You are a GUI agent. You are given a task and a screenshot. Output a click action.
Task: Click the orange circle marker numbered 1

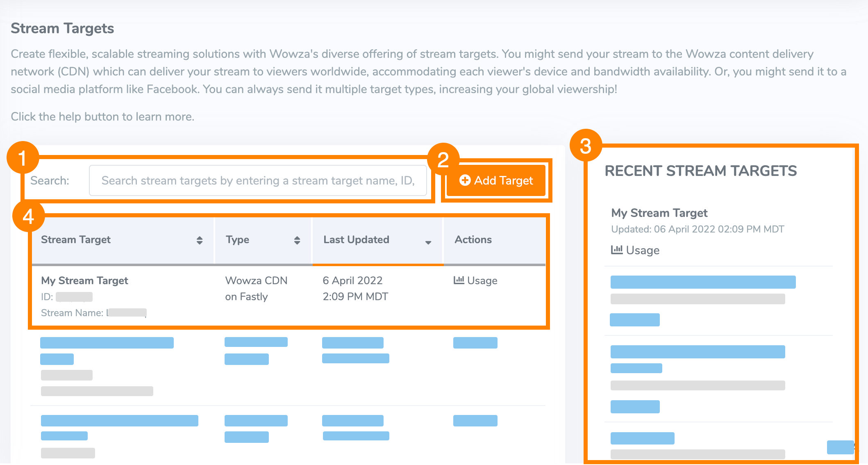tap(23, 158)
